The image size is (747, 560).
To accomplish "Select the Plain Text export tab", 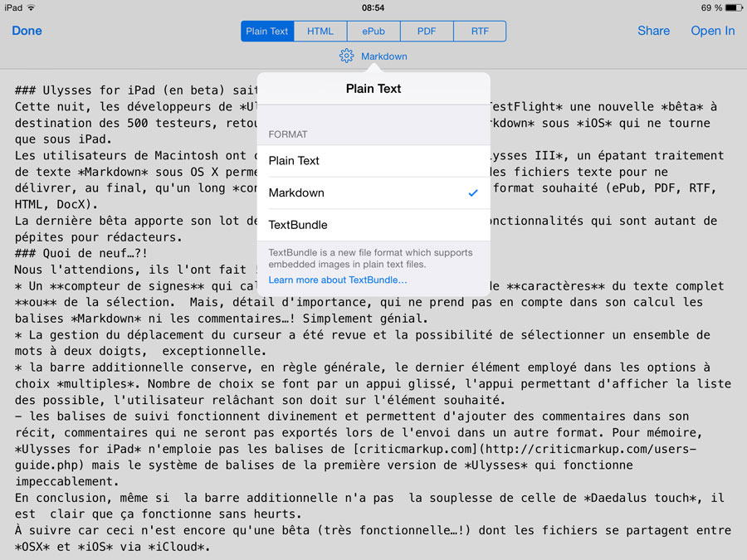I will pos(267,32).
